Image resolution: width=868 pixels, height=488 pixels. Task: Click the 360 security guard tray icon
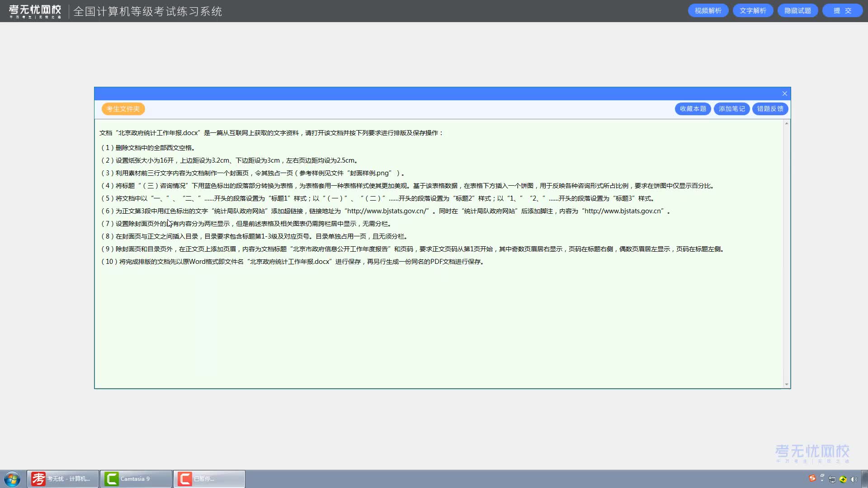[843, 479]
